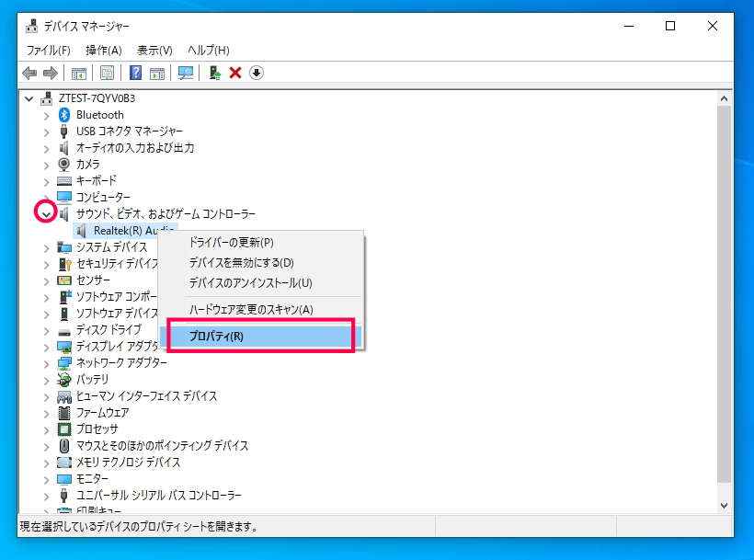This screenshot has height=560, width=754.
Task: Select the メモリ テクノロジ デバイス tree item
Action: (129, 462)
